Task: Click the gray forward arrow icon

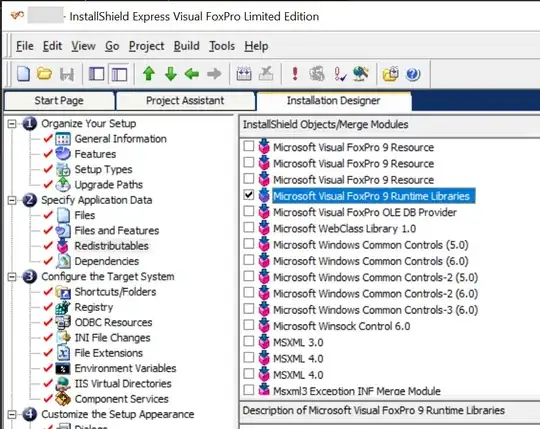Action: point(214,74)
